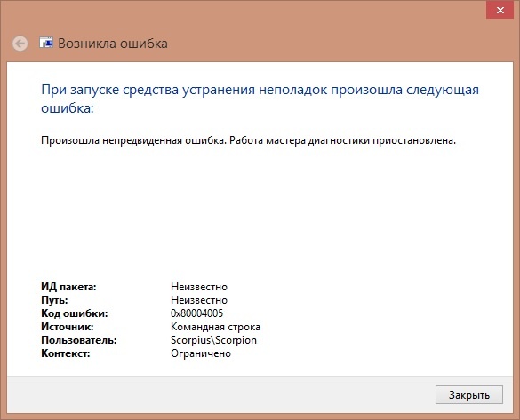Click 'Неизвестно' next to ИД пакета
520x420 pixels.
pos(199,287)
